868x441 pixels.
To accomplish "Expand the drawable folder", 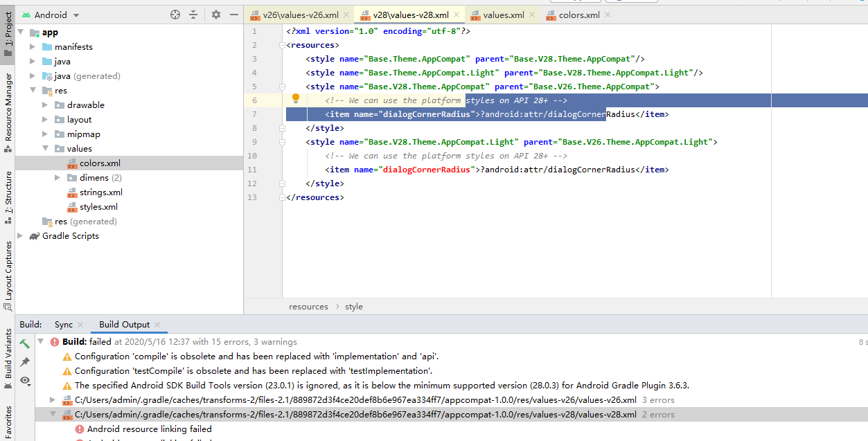I will tap(45, 105).
